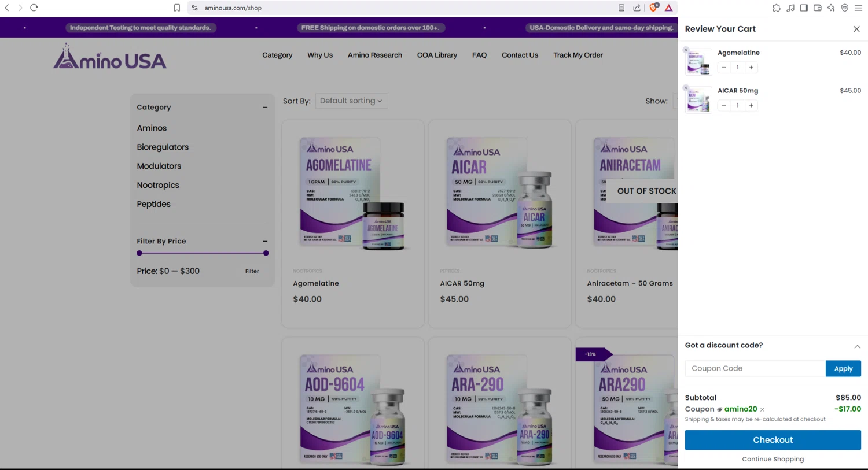Open reader mode icon in address bar
Screen dimensions: 868x470
[x=621, y=8]
